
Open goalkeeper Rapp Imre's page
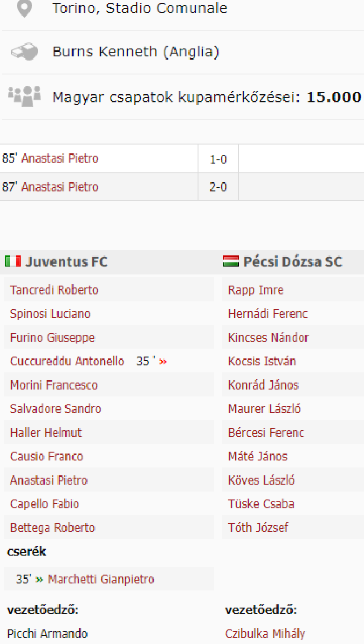tap(256, 290)
